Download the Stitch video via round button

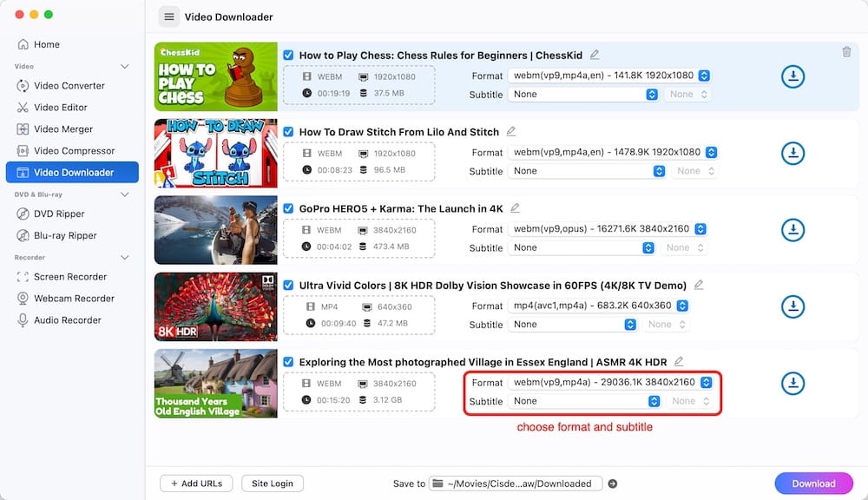pos(792,154)
